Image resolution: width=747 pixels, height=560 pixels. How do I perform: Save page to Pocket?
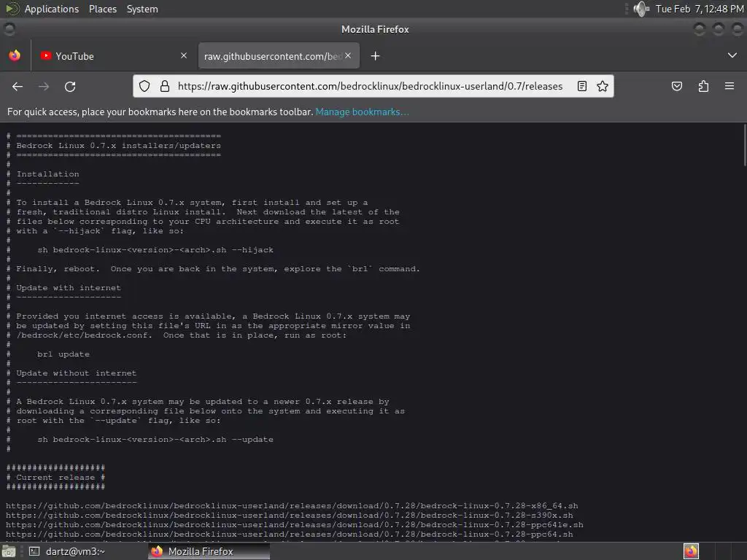pos(676,86)
